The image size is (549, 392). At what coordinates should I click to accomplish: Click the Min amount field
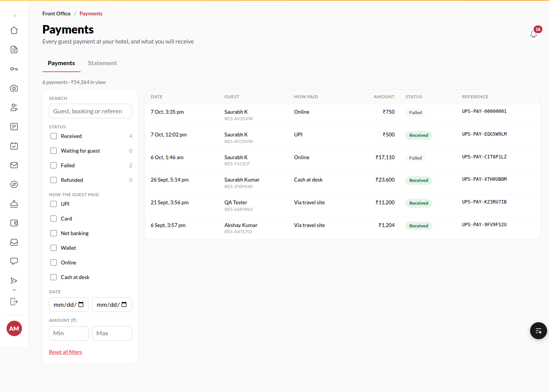click(69, 333)
